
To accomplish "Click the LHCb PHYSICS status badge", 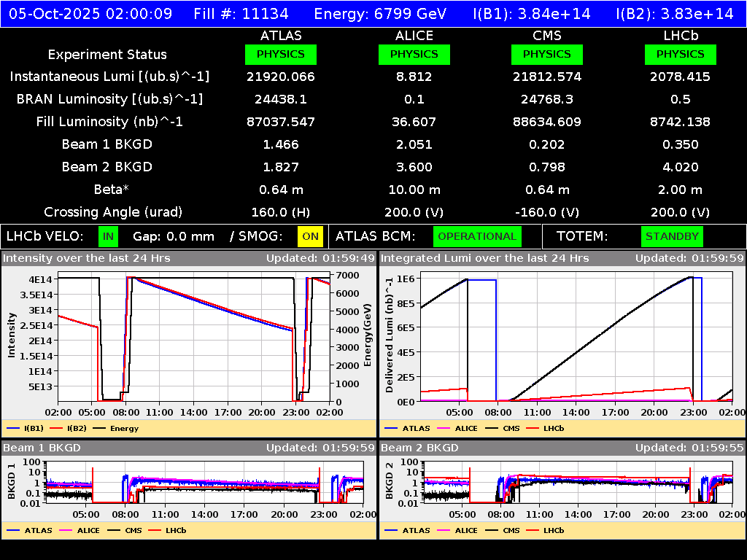I will [x=680, y=54].
